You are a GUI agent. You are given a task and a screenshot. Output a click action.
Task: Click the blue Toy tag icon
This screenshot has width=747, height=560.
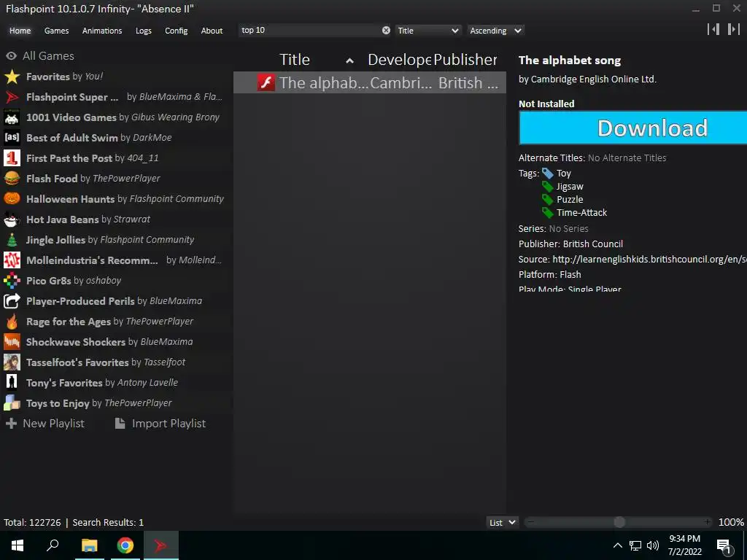(547, 174)
